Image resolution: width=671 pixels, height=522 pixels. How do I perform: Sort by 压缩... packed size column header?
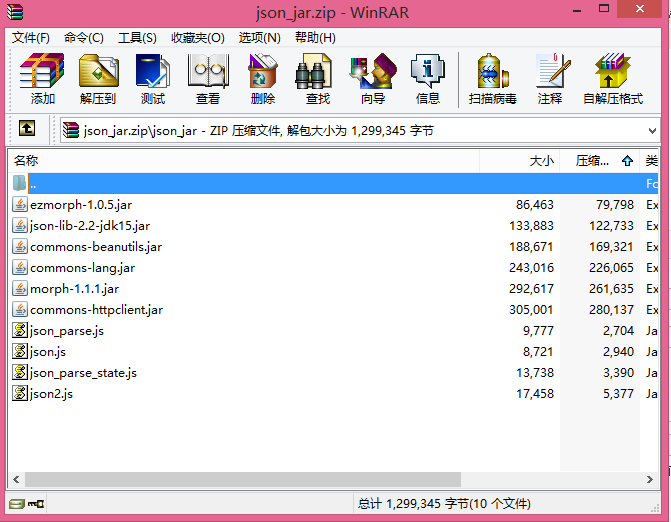click(599, 161)
